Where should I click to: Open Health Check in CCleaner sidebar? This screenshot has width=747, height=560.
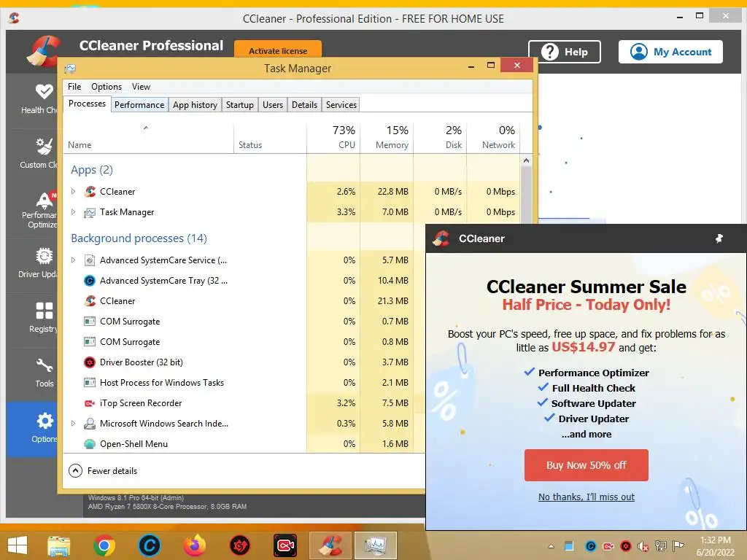32,98
